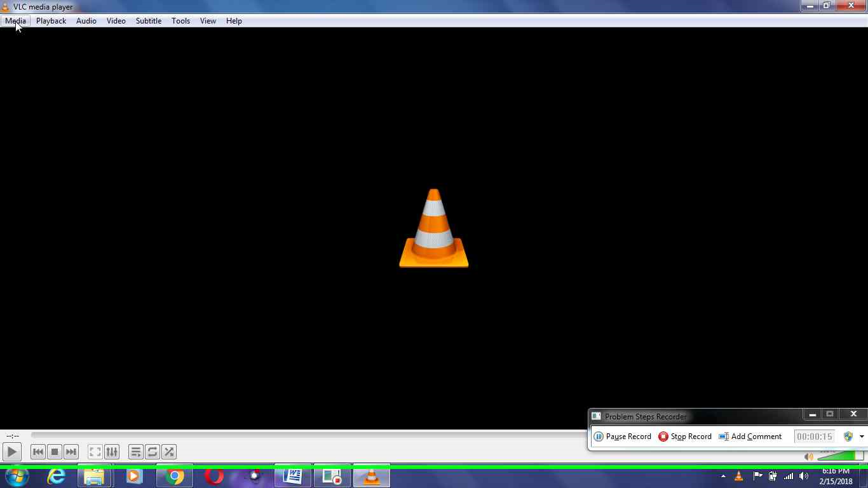
Task: Switch to Problem Steps Recorder taskbar icon
Action: [332, 476]
